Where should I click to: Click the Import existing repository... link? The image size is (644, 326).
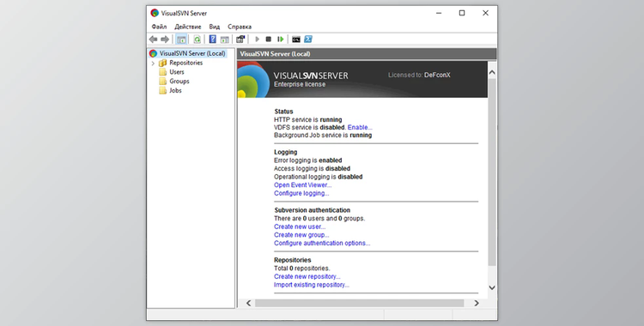(312, 285)
